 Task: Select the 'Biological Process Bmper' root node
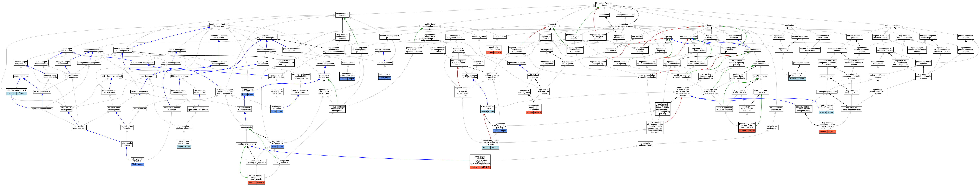coord(604,4)
